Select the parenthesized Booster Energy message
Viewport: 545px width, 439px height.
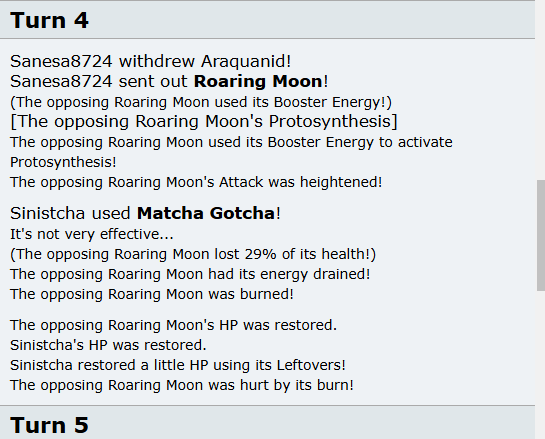[201, 102]
